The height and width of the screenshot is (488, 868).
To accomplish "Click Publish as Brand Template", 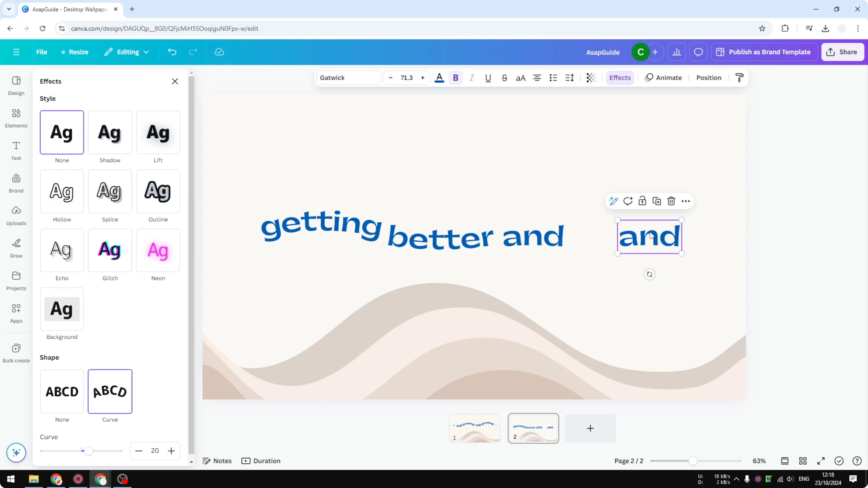I will (764, 52).
